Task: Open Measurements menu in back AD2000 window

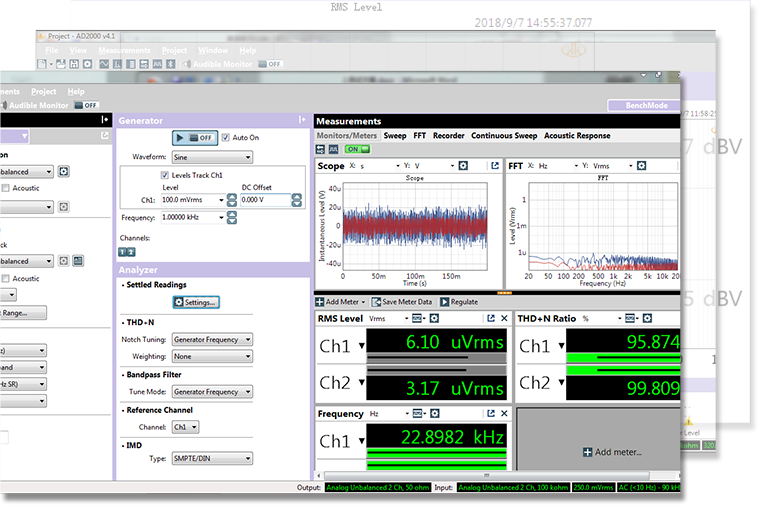Action: click(124, 50)
